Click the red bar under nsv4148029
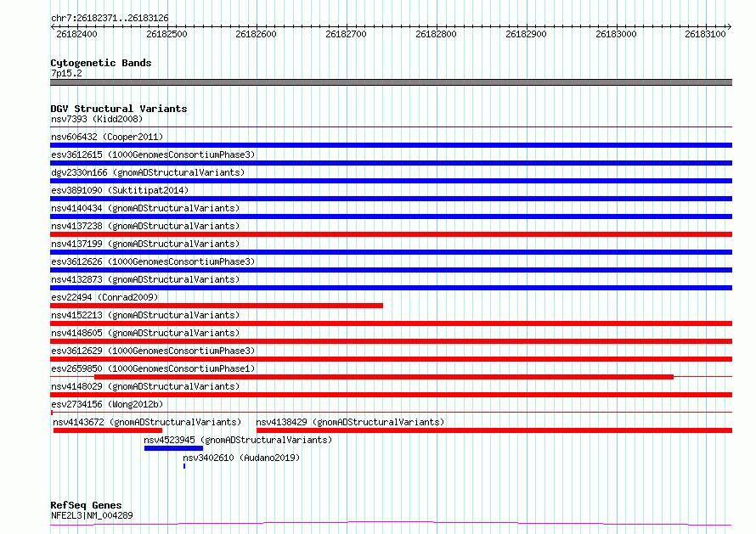This screenshot has height=534, width=756. (x=391, y=395)
